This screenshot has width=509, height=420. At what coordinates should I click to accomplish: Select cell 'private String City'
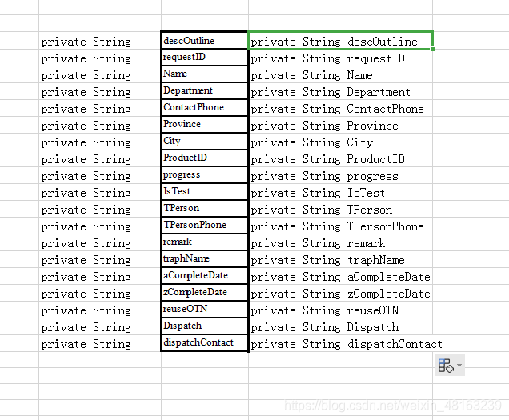pyautogui.click(x=340, y=142)
